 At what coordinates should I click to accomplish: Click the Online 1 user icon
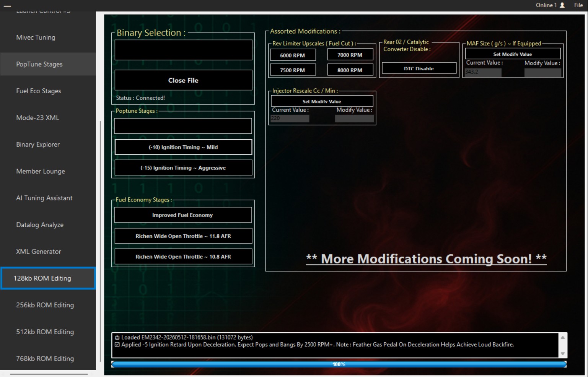tap(562, 5)
